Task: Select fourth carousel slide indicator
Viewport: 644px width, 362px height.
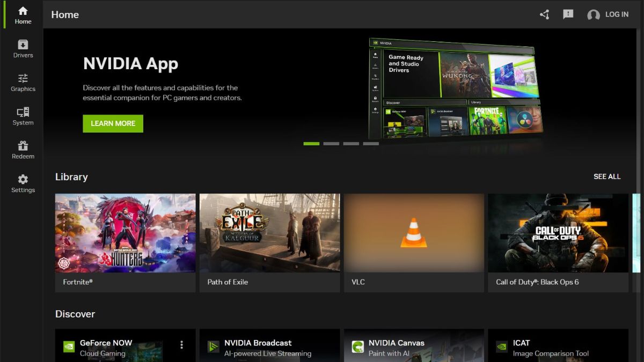Action: (371, 144)
